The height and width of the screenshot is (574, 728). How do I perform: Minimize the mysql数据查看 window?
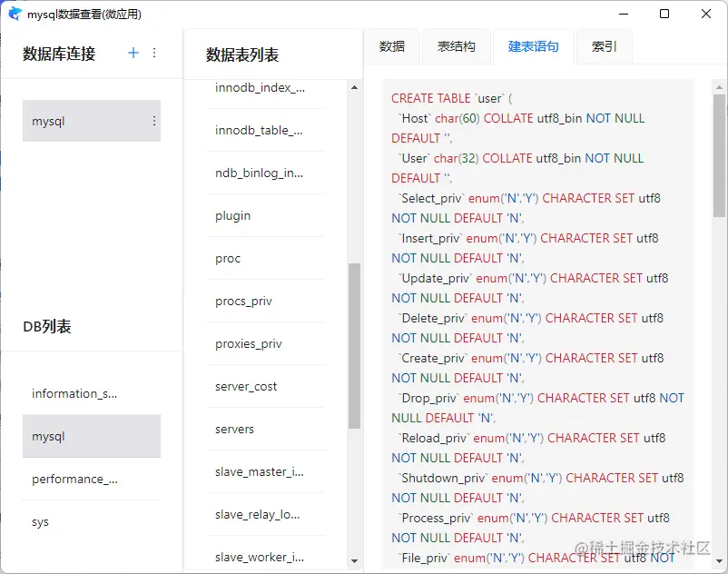[624, 14]
